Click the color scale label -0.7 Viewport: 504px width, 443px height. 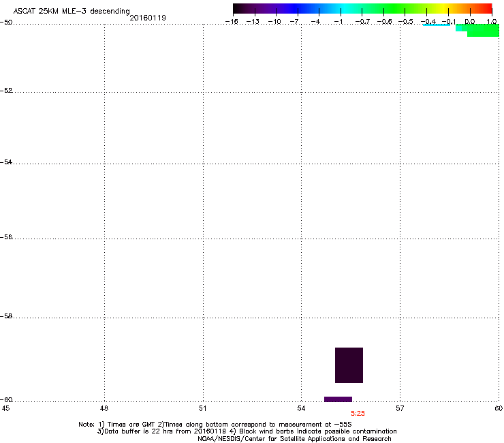click(x=362, y=22)
